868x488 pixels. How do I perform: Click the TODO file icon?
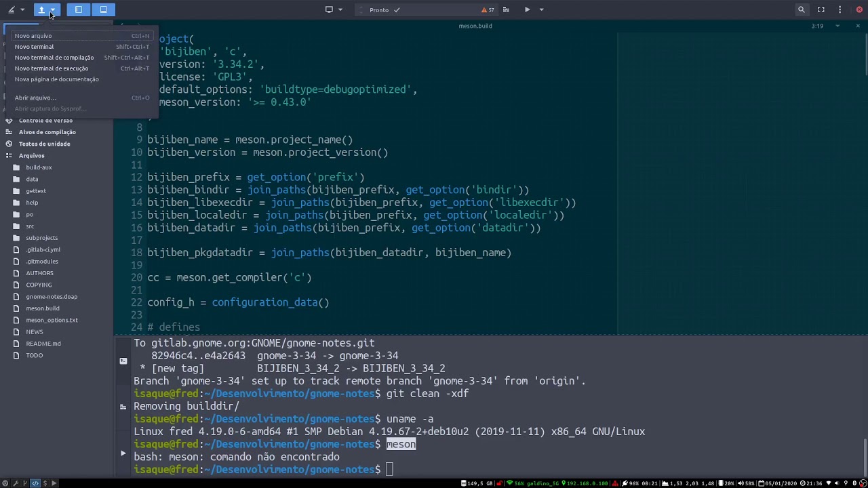pyautogui.click(x=16, y=355)
